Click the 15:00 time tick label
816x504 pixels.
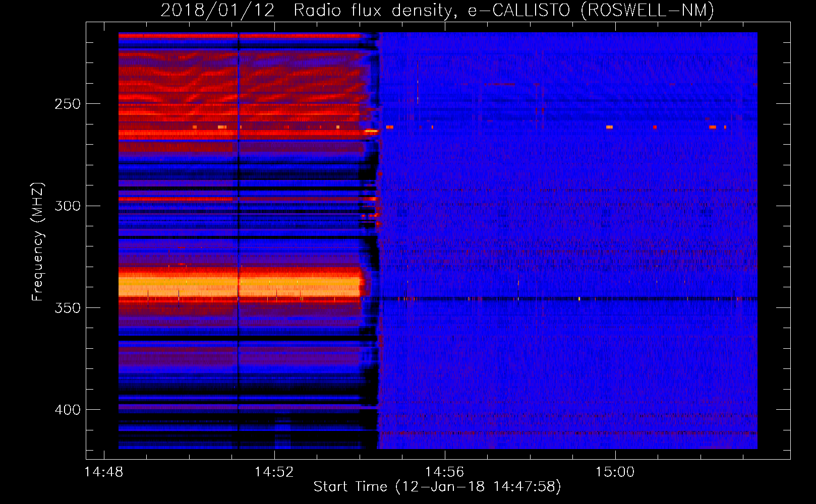615,472
